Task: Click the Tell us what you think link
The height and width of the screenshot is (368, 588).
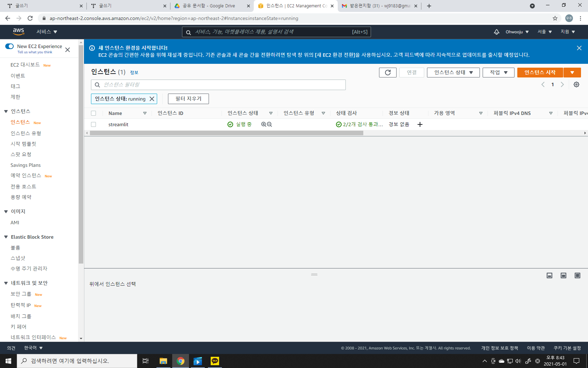Action: 35,52
